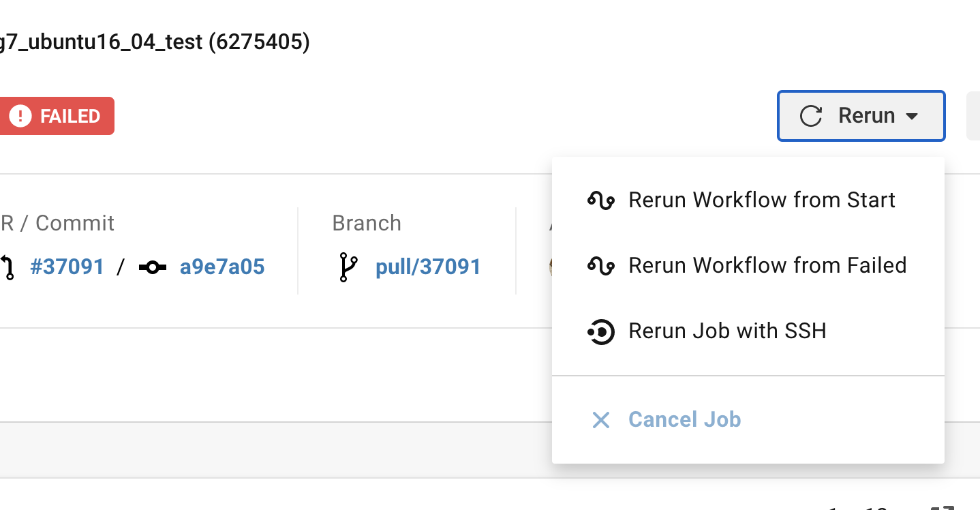Click the icon beside Rerun Job with SSH
The image size is (980, 510).
pyautogui.click(x=600, y=331)
